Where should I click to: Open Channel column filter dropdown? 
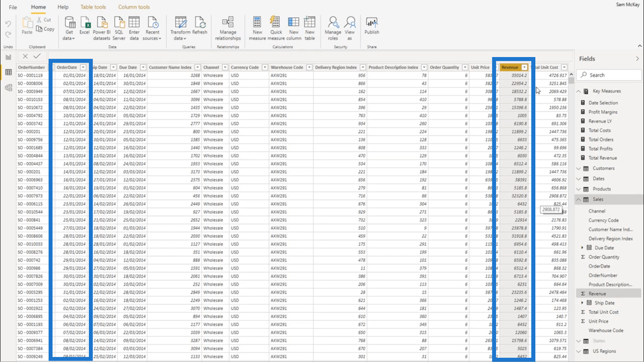point(225,67)
